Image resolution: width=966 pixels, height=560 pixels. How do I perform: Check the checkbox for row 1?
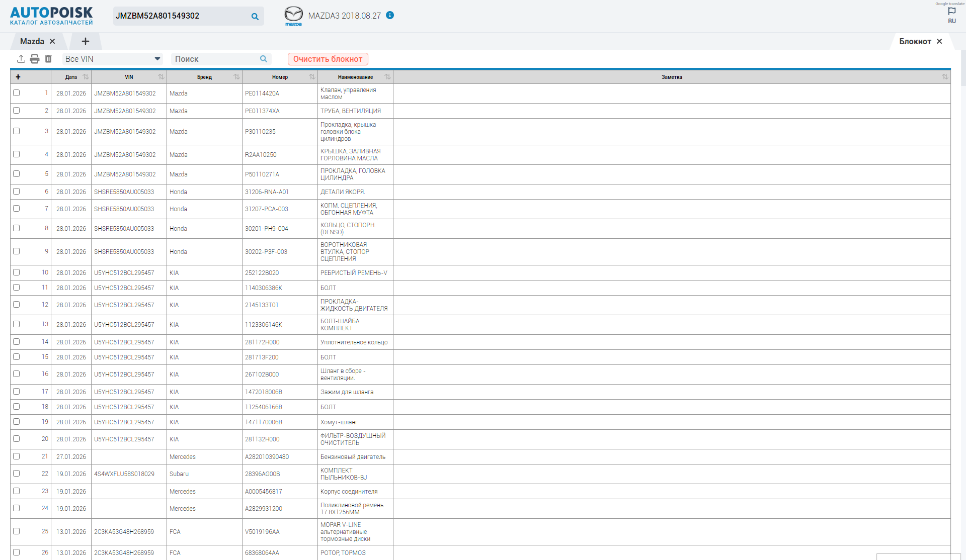click(x=17, y=93)
